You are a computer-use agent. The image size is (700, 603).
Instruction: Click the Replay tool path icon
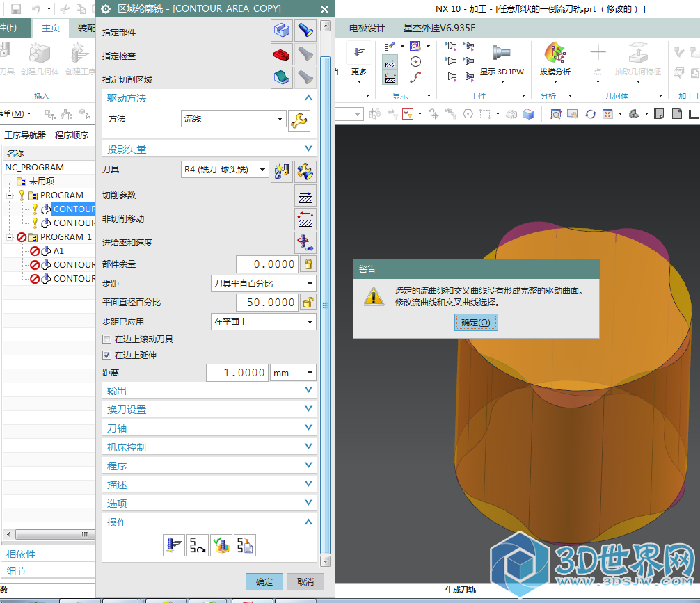(x=198, y=545)
